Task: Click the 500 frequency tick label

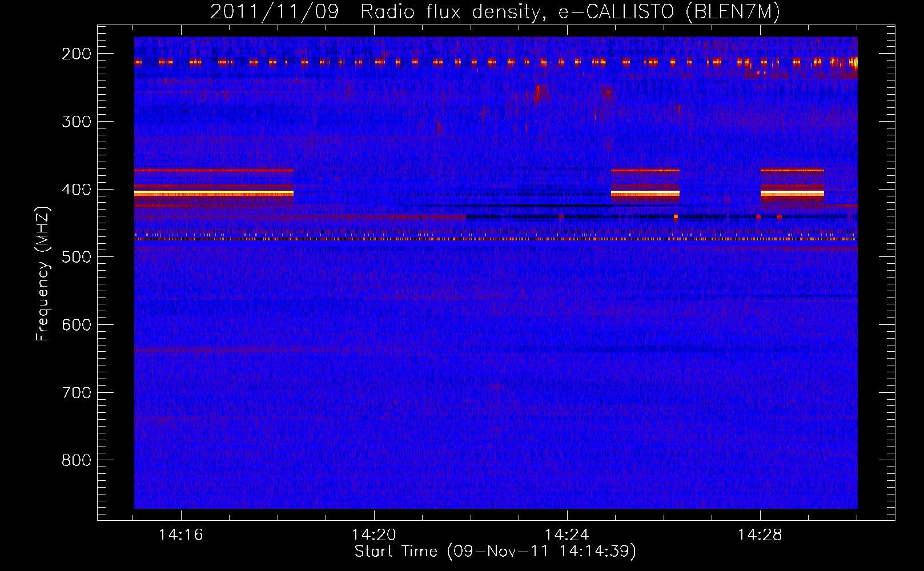Action: click(x=77, y=257)
